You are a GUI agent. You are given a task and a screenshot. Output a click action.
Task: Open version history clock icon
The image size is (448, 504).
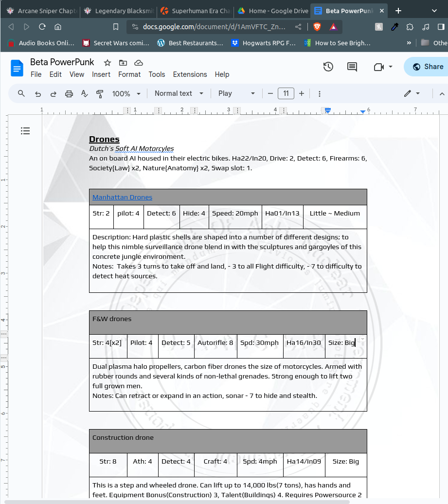[x=328, y=67]
